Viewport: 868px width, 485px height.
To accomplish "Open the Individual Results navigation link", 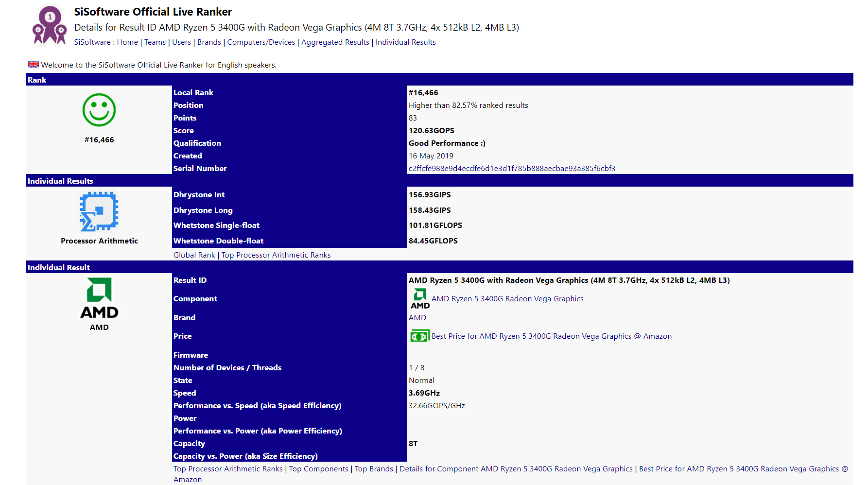I will click(406, 42).
